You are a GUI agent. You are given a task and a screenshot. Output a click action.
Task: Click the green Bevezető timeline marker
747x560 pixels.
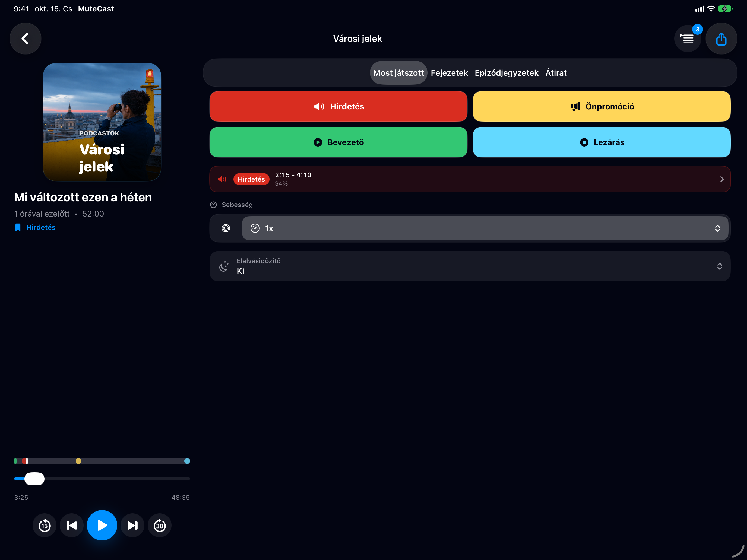click(x=15, y=461)
